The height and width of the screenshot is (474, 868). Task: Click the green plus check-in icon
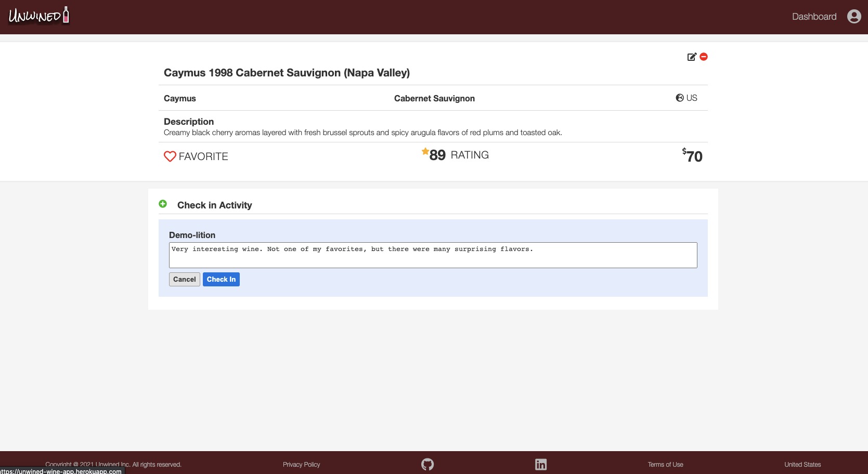(x=163, y=204)
